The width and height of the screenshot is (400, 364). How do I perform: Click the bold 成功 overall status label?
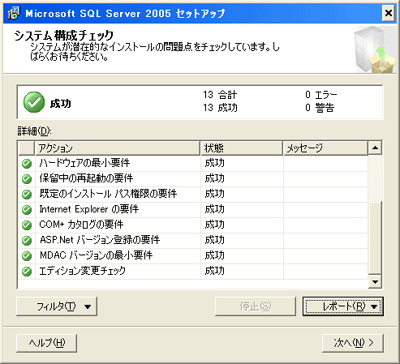[x=60, y=104]
